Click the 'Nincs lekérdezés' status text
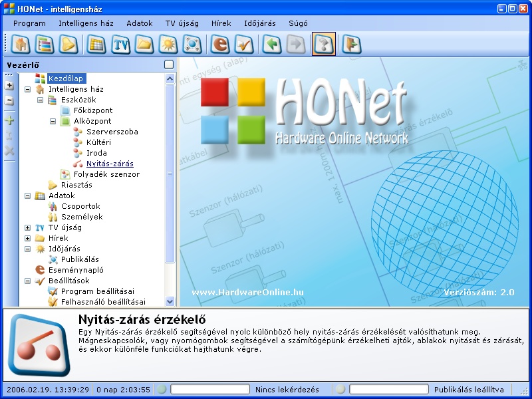This screenshot has height=399, width=532. pyautogui.click(x=287, y=390)
